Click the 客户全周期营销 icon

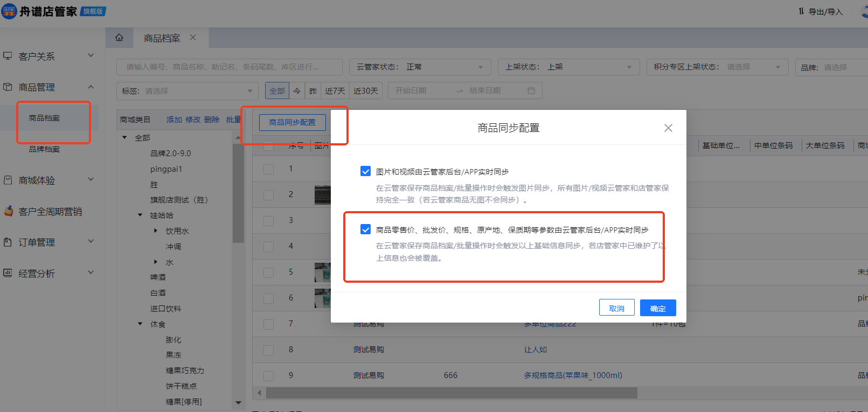click(8, 211)
